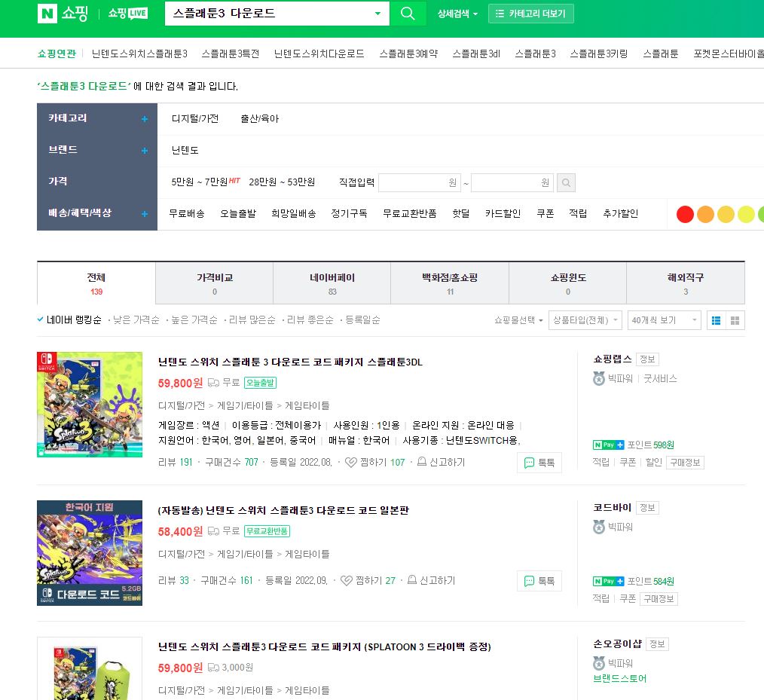764x700 pixels.
Task: Select the red color swatch
Action: pos(685,214)
